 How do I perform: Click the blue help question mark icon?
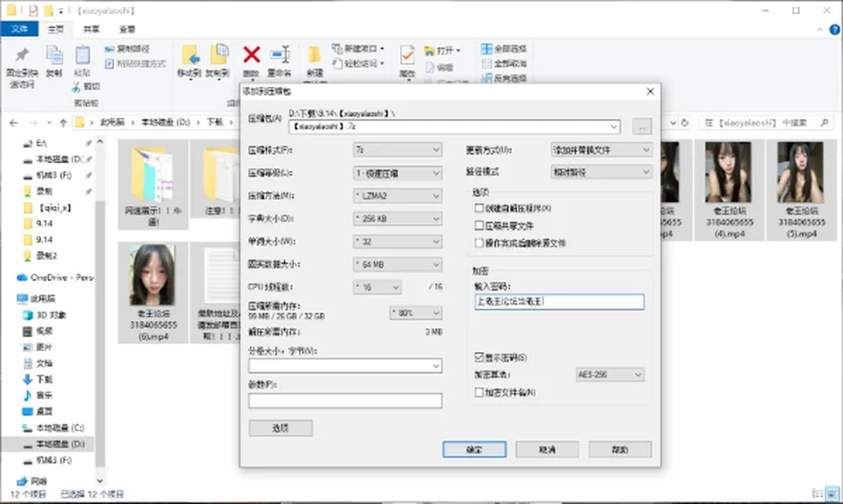[835, 30]
